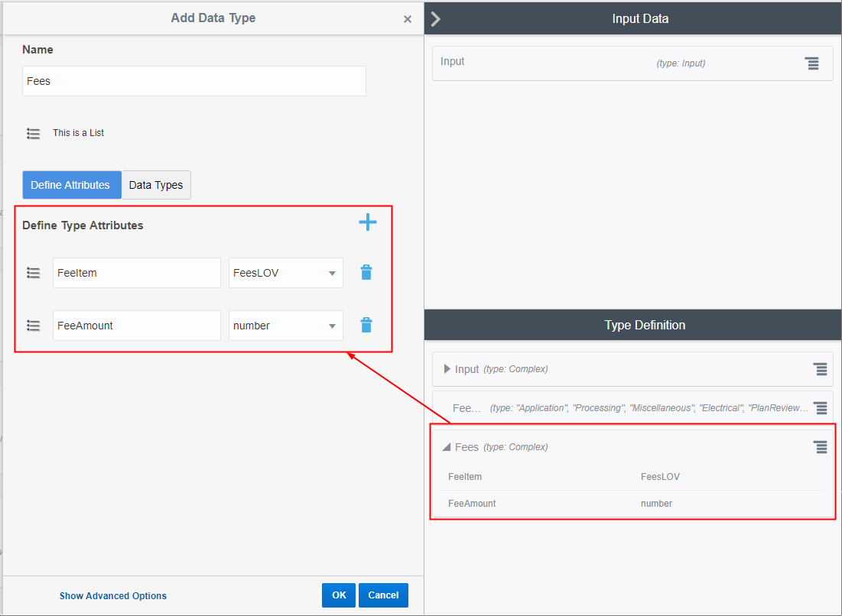Open the menu icon on the Input complex type
This screenshot has height=616, width=842.
click(820, 369)
